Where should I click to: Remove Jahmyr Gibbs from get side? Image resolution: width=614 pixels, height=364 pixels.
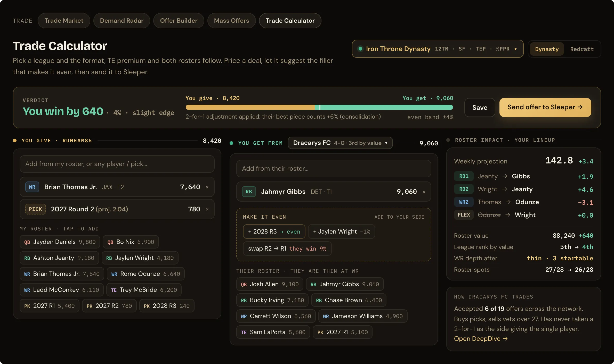(424, 192)
